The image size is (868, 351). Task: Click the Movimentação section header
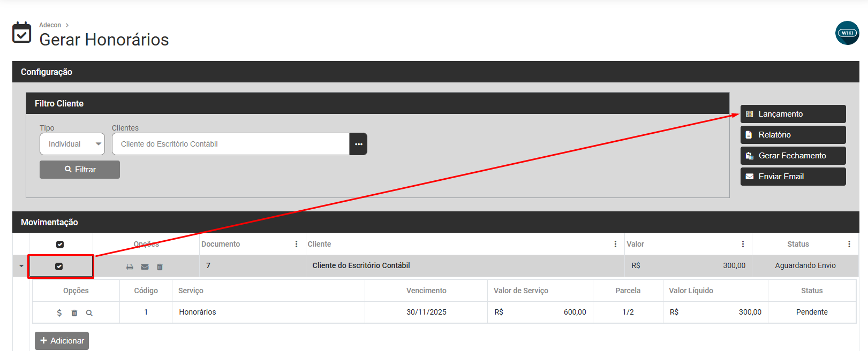tap(436, 222)
